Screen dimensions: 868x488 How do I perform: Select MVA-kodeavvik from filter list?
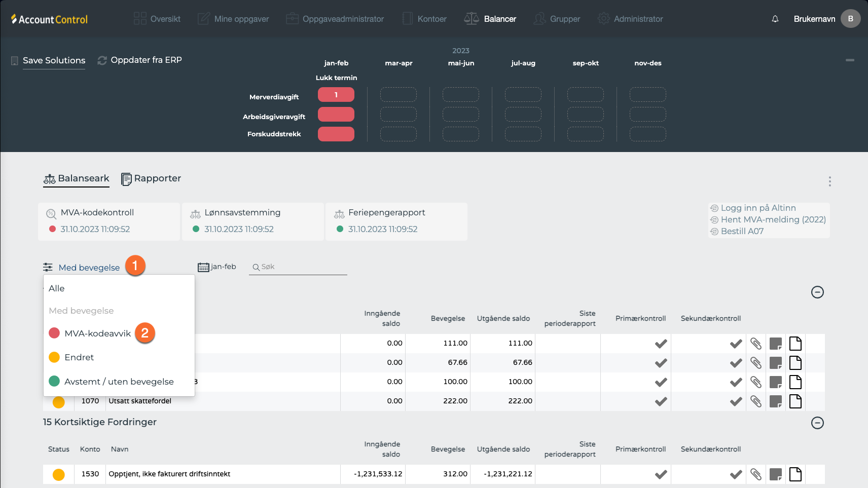97,333
